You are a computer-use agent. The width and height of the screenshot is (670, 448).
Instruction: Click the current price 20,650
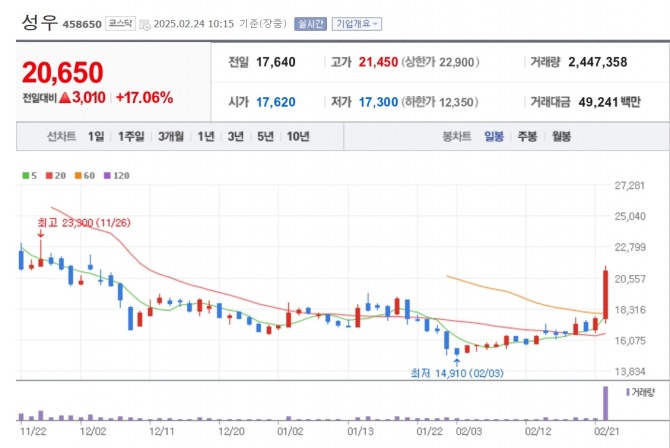(x=63, y=72)
